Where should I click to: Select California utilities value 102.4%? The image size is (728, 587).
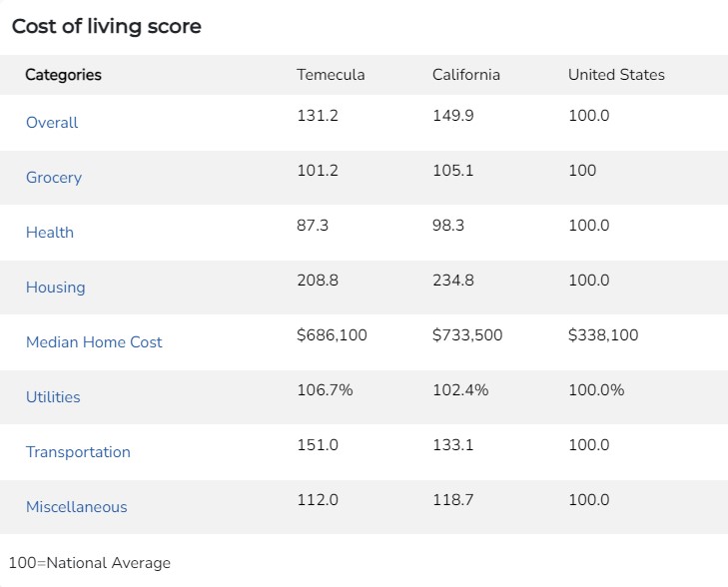point(460,389)
